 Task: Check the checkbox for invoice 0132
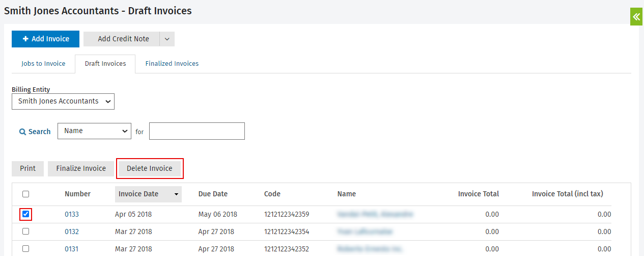(x=26, y=232)
